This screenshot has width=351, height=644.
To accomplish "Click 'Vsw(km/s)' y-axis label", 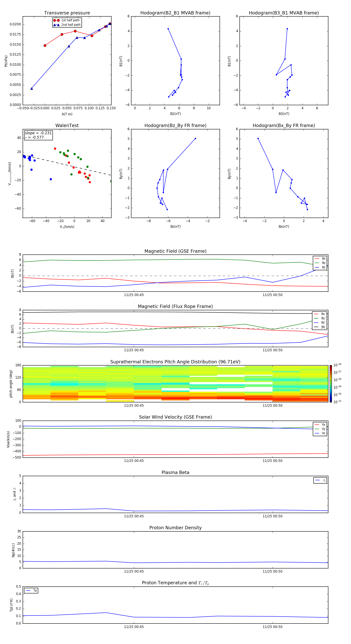I will point(8,439).
